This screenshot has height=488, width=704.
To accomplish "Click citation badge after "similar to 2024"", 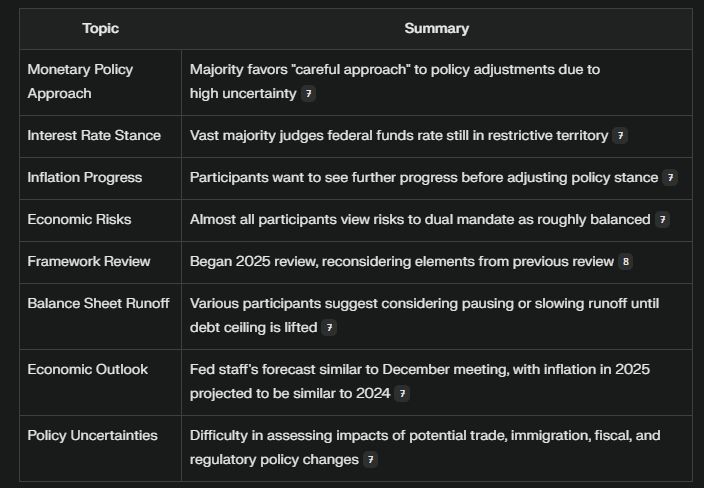I will click(402, 394).
